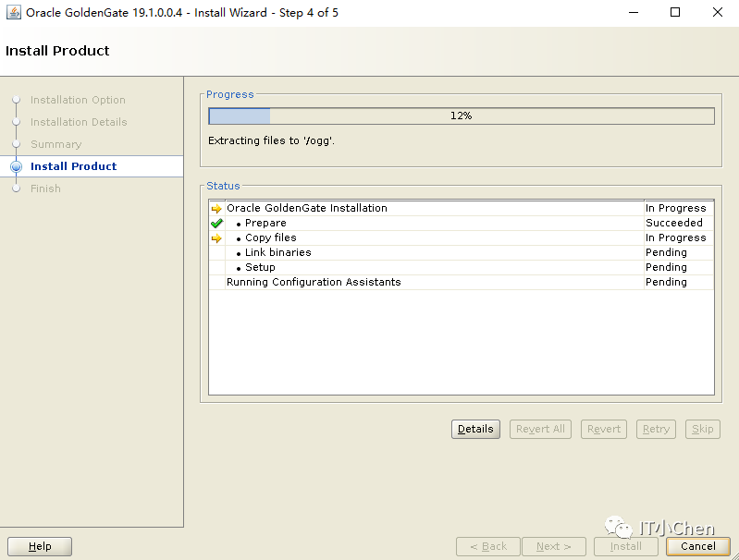
Task: Click the In Progress status of GoldenGate Installation
Action: (x=676, y=208)
